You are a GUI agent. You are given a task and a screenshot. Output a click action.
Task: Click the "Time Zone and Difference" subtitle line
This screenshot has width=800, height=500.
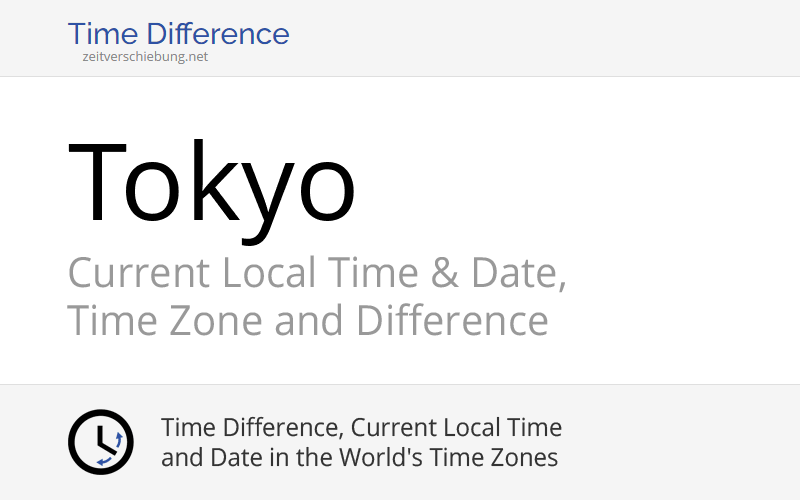point(308,322)
